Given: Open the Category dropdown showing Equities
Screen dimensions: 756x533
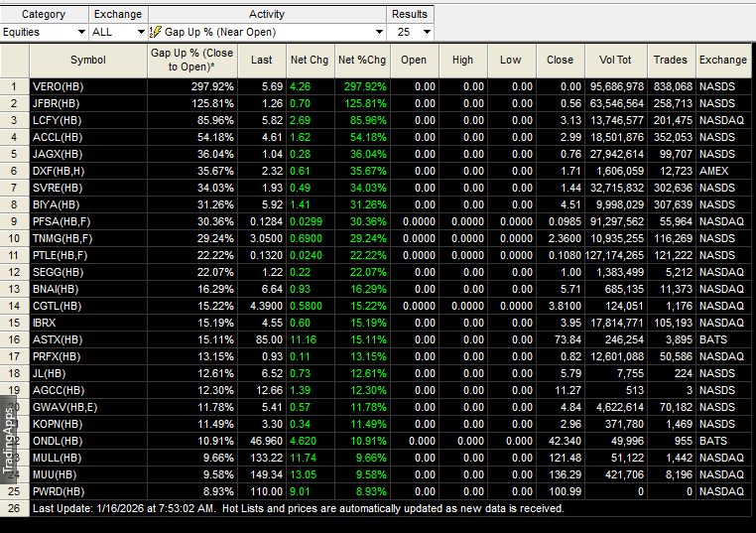Looking at the screenshot, I should (x=44, y=33).
